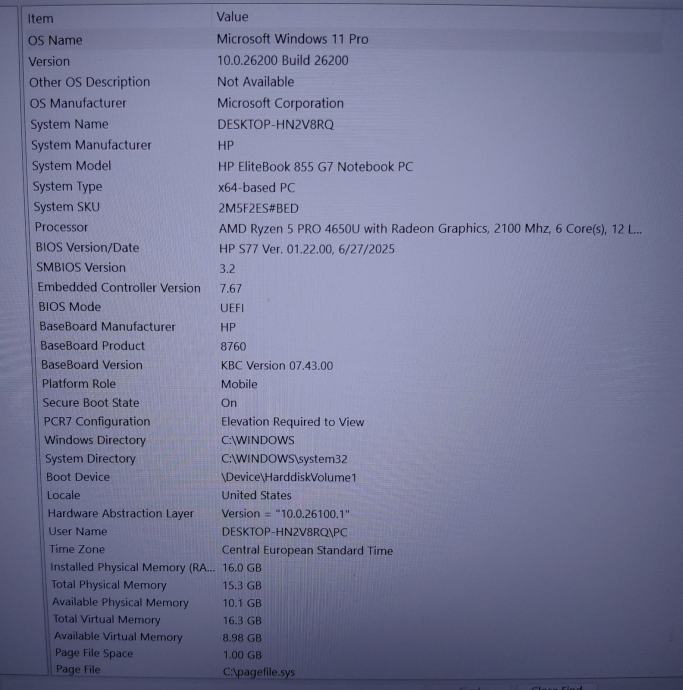Select the value "Microsoft Corporation"
The image size is (683, 690).
coord(280,103)
